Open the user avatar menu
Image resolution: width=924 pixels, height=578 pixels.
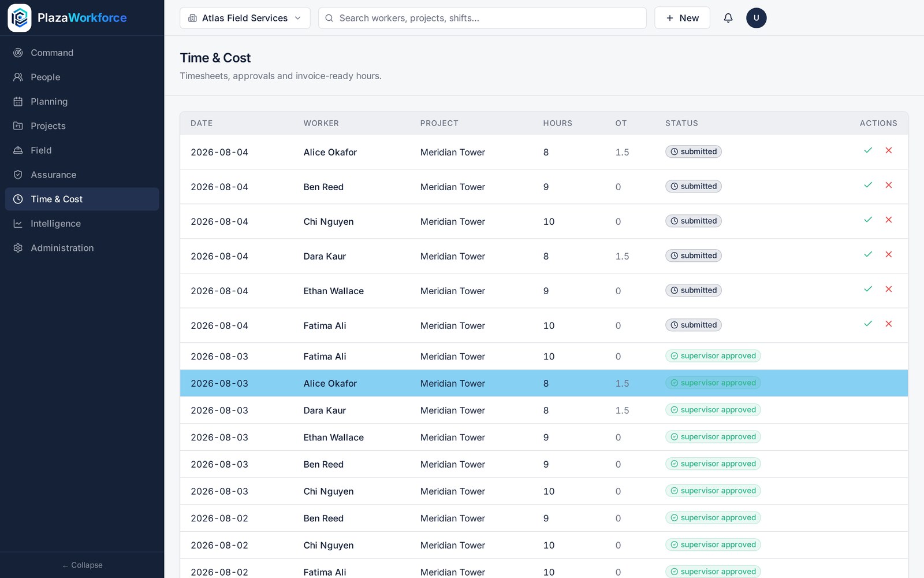(x=757, y=18)
